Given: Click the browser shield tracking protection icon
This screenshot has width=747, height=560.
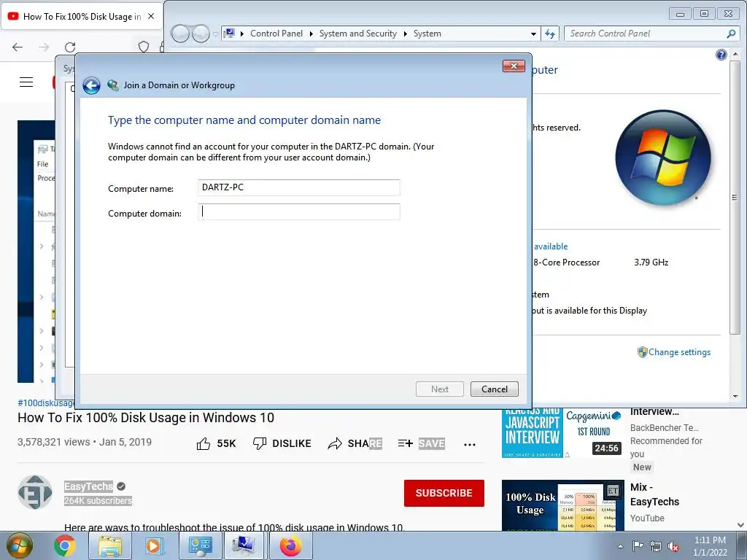Looking at the screenshot, I should [x=144, y=47].
